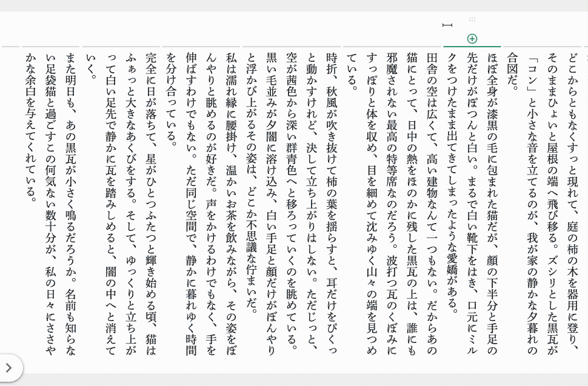Click the line starting '伸ばすわけでもない'
The image size is (588, 386).
[191, 204]
